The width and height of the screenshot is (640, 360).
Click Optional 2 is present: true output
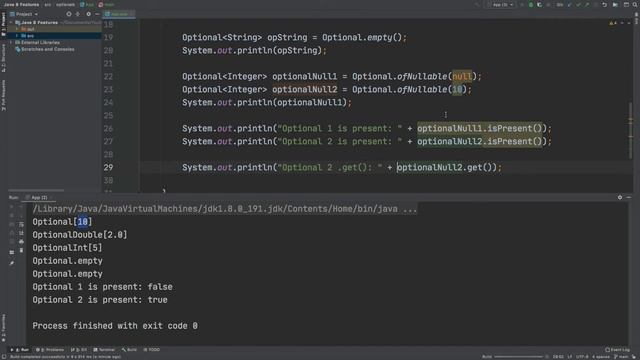pos(100,300)
